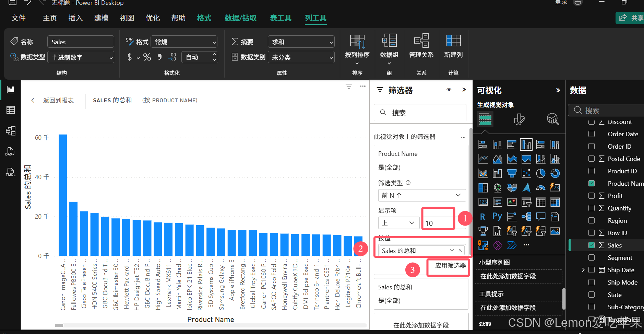Click the Manage relationships icon
Viewport: 644px width, 334px height.
421,41
